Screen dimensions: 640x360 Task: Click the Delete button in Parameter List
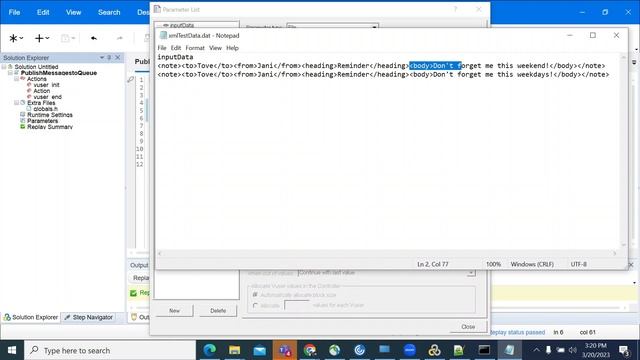(x=218, y=311)
